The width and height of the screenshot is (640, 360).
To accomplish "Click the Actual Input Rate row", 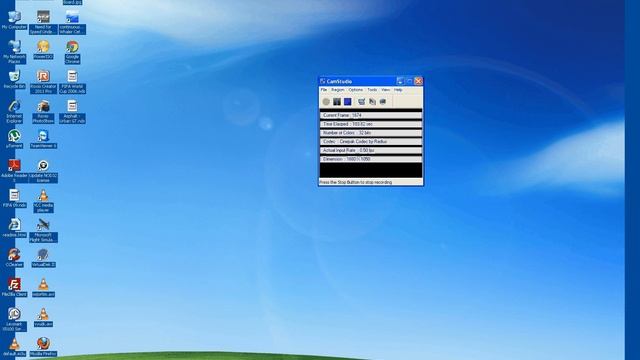I will [x=371, y=151].
